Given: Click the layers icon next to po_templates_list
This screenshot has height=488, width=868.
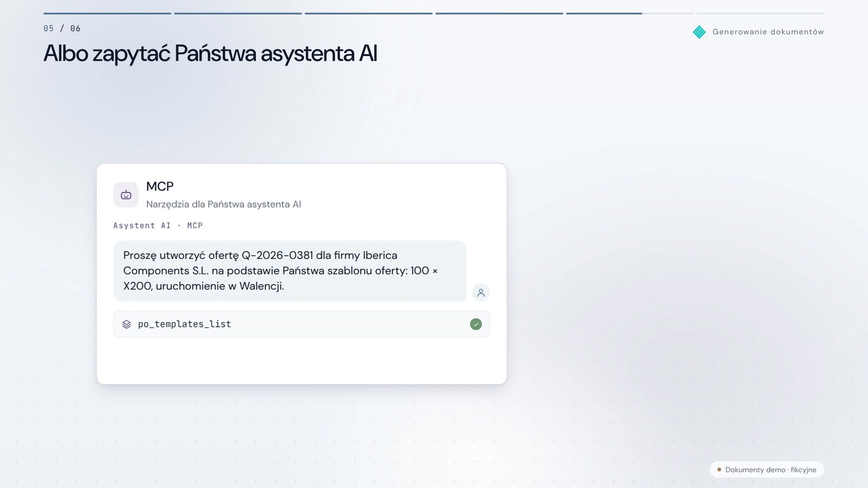Looking at the screenshot, I should pyautogui.click(x=126, y=324).
